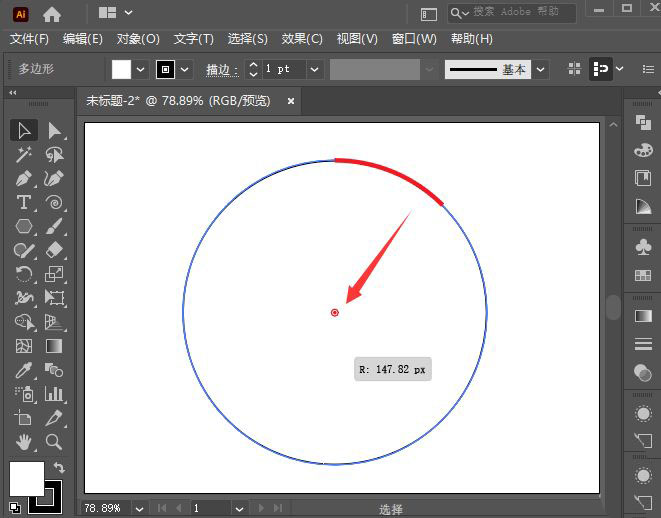661x518 pixels.
Task: Choose the Warp tool
Action: pyautogui.click(x=24, y=298)
